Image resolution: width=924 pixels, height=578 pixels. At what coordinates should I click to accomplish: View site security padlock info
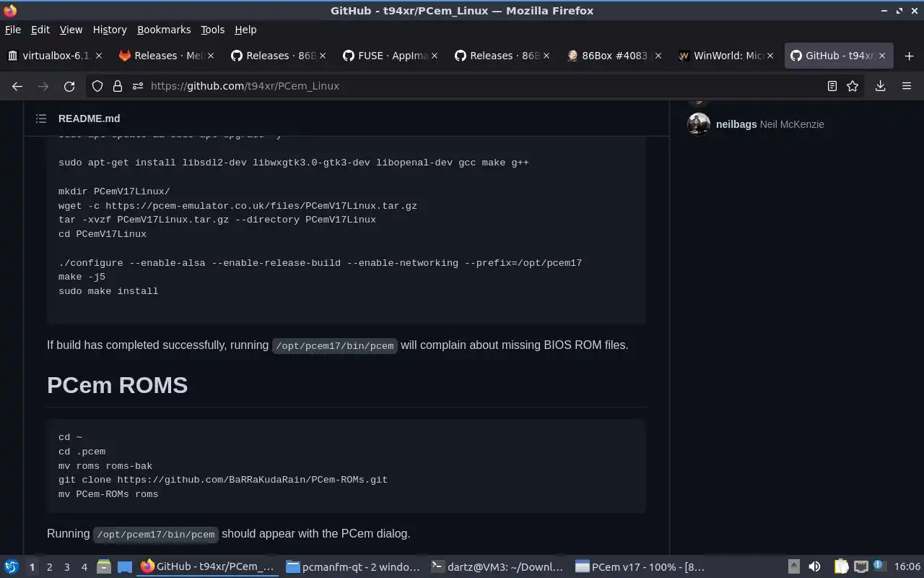point(118,86)
